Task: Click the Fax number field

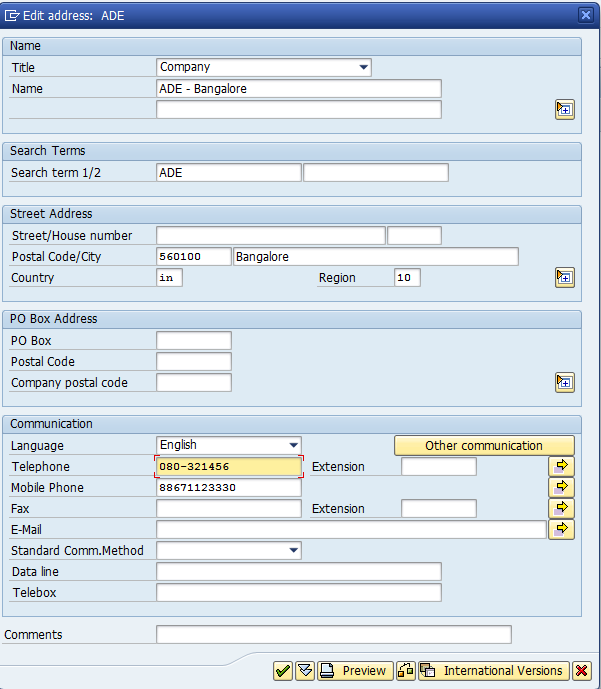Action: tap(229, 508)
